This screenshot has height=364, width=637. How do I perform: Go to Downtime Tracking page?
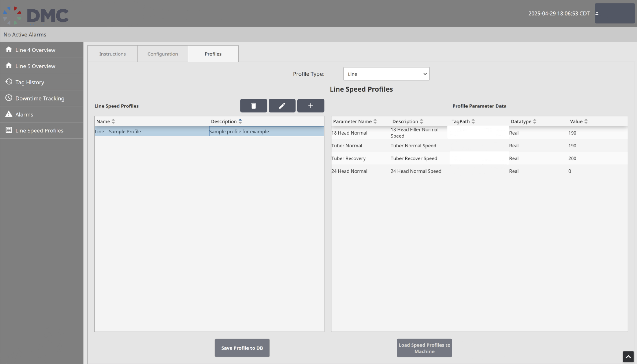(42, 98)
